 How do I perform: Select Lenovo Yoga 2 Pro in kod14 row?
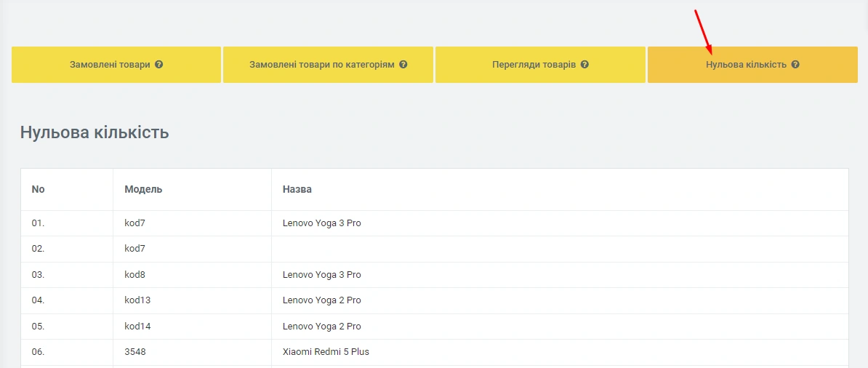point(321,327)
